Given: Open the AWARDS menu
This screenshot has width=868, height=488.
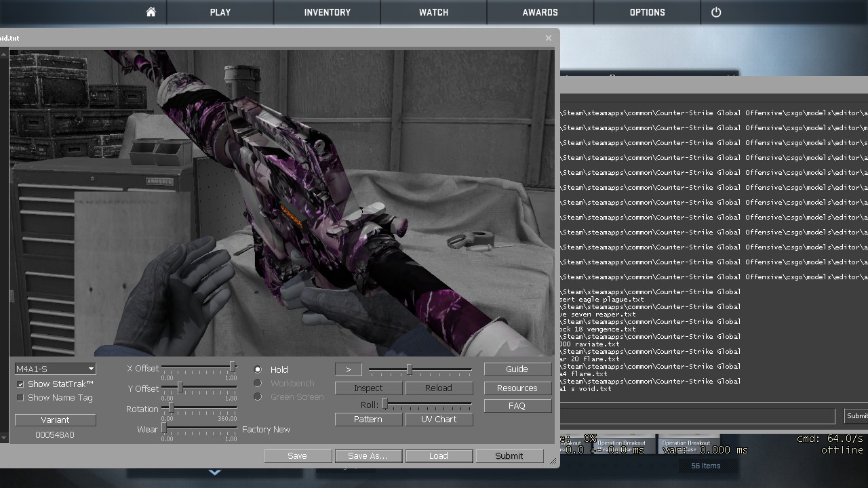Looking at the screenshot, I should pyautogui.click(x=540, y=12).
